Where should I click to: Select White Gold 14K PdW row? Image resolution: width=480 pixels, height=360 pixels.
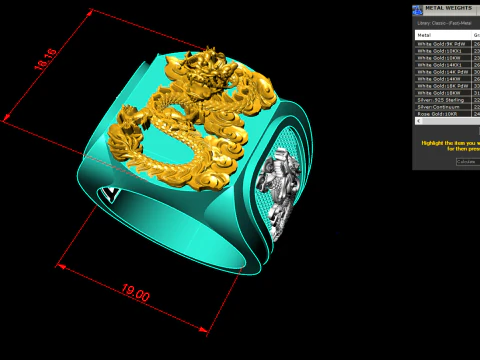click(x=447, y=72)
